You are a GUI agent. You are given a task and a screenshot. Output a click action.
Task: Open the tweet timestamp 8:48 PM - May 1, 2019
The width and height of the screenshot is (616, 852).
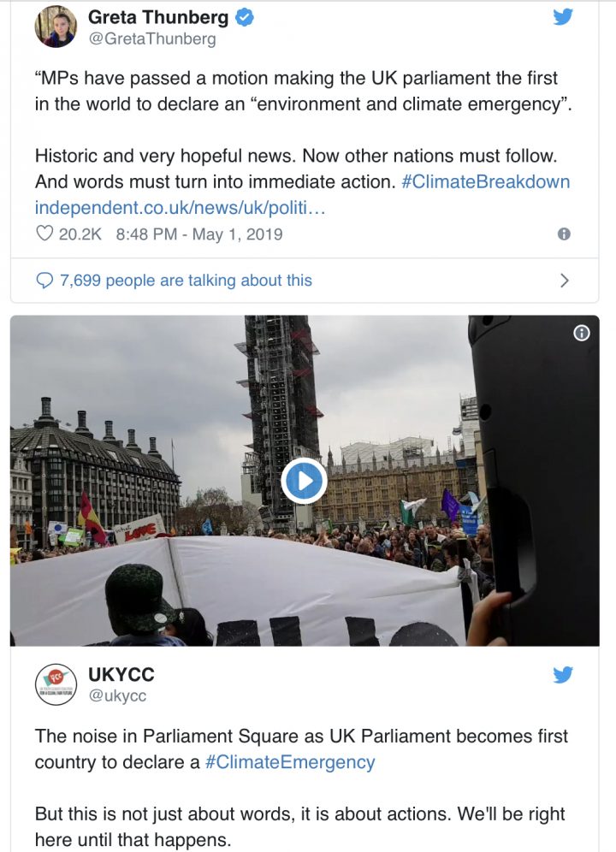coord(198,234)
